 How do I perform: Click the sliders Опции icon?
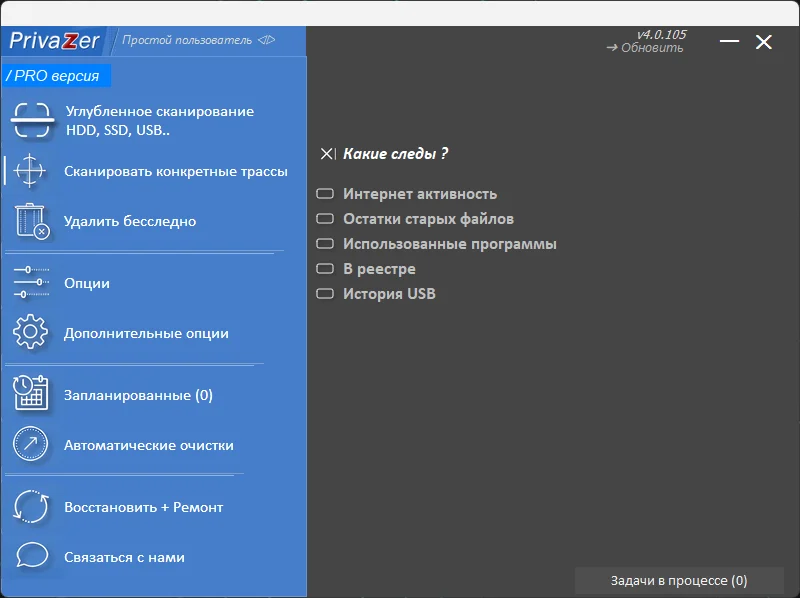31,283
